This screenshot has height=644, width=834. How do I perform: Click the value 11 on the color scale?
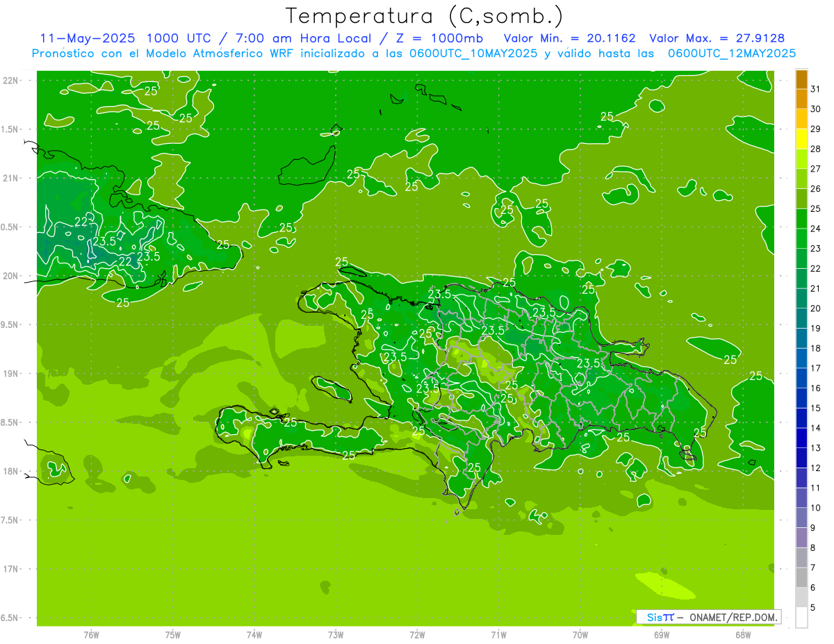pos(815,488)
